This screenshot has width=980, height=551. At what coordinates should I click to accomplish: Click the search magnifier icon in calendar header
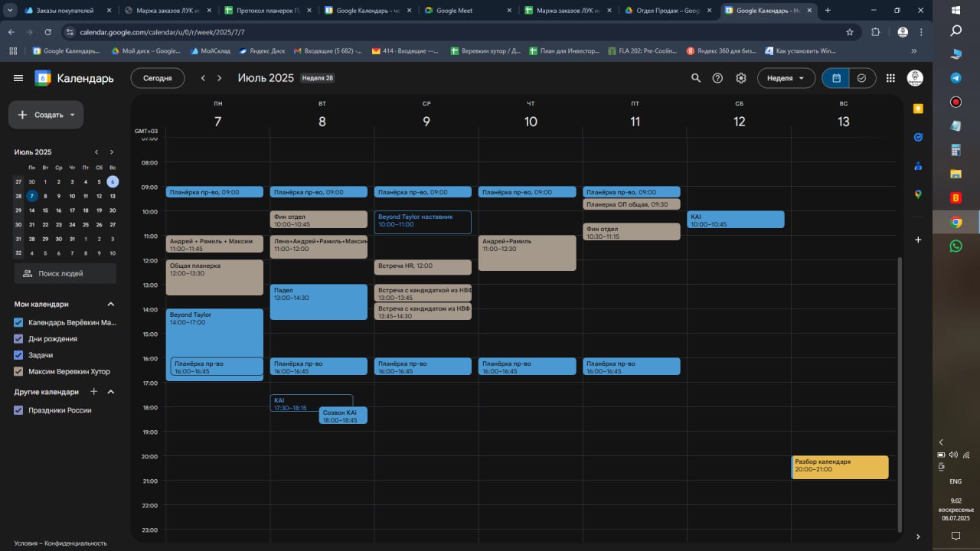[x=695, y=78]
